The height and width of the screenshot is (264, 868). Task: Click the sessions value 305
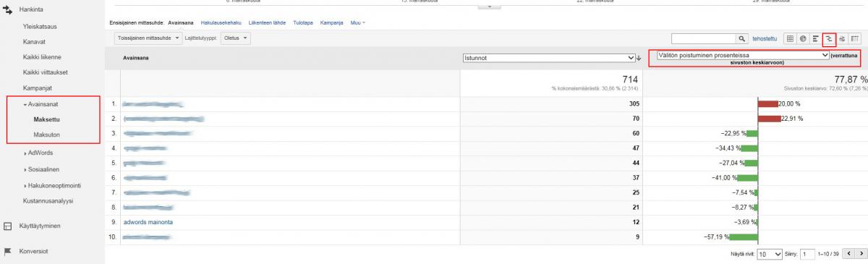pyautogui.click(x=634, y=103)
